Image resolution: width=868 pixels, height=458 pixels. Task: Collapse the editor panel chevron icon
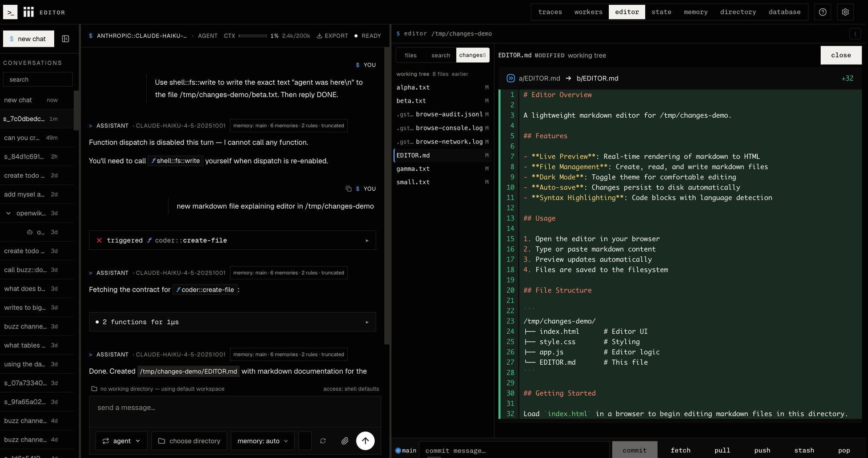tap(855, 34)
